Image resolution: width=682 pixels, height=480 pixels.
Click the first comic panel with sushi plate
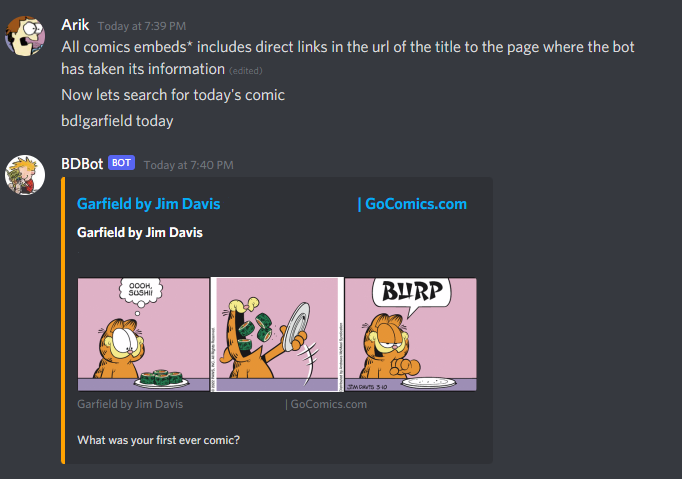(x=144, y=334)
